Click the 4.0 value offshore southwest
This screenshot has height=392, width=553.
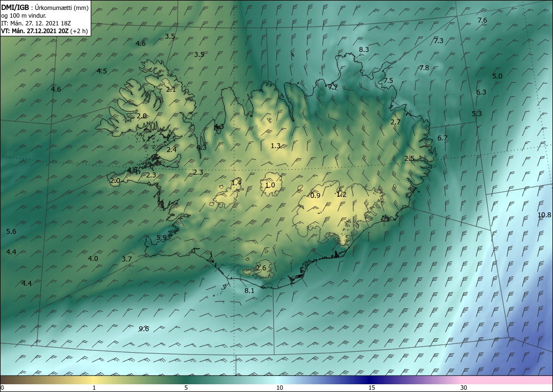(x=93, y=259)
